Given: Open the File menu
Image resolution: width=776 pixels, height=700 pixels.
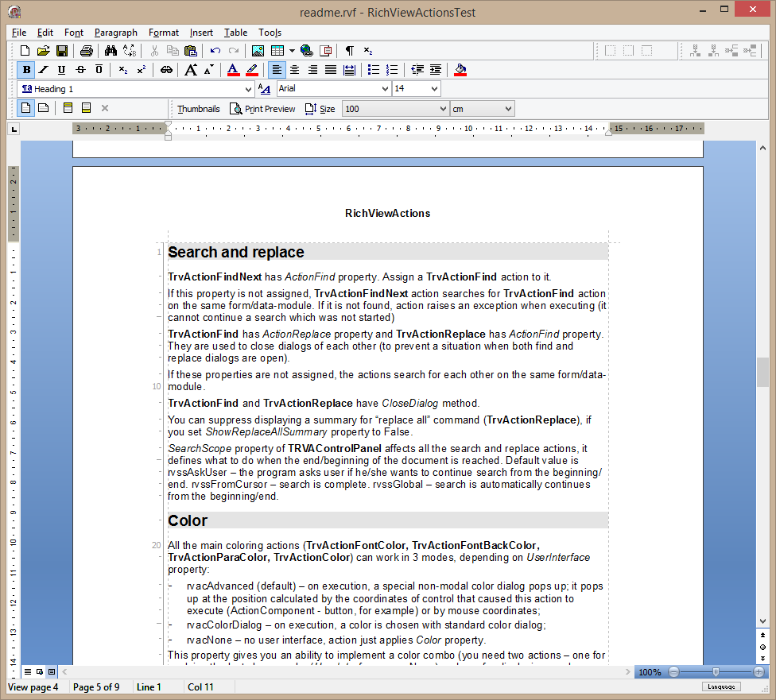Looking at the screenshot, I should [19, 33].
